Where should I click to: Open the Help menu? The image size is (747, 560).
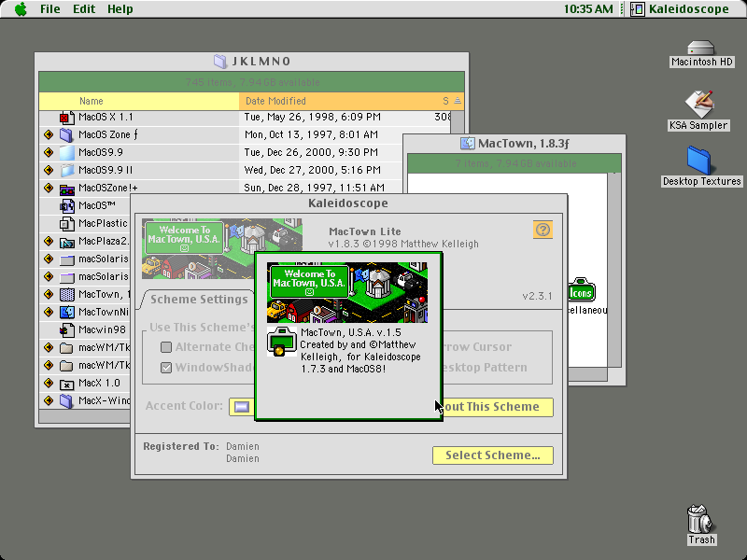[120, 9]
